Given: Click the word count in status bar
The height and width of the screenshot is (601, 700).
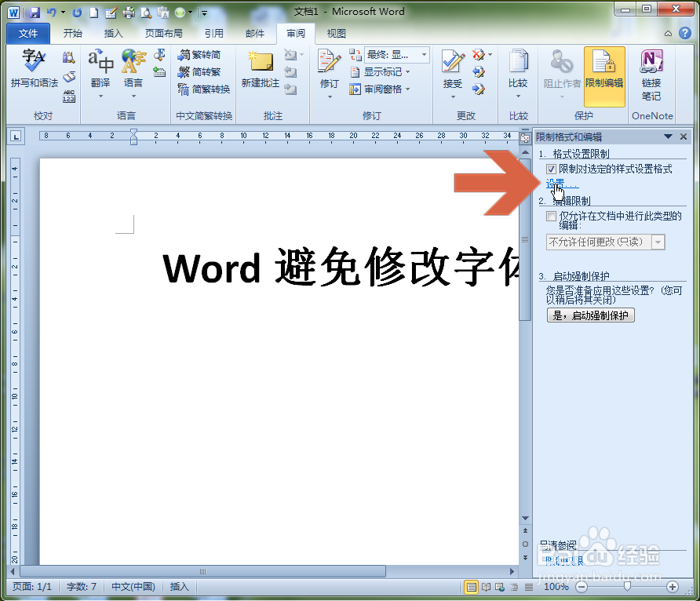Looking at the screenshot, I should click(x=82, y=587).
